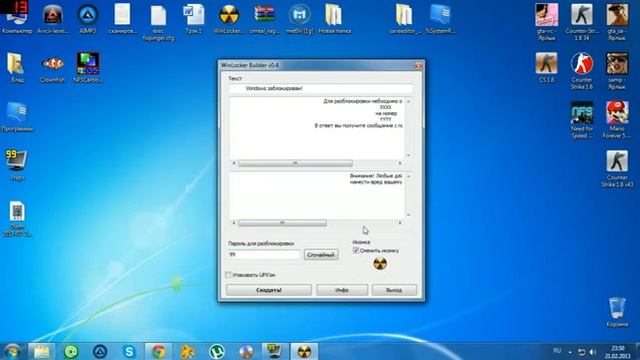
Task: Click the WinLocker Builder taskbar button
Action: (304, 351)
